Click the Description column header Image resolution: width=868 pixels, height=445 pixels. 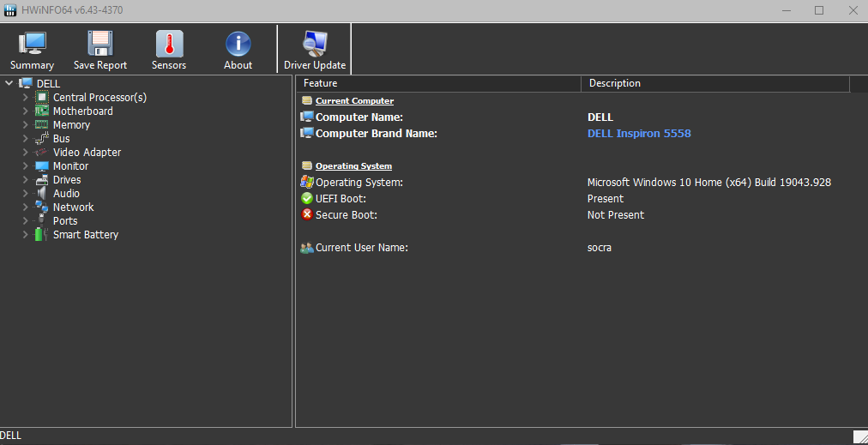point(714,84)
